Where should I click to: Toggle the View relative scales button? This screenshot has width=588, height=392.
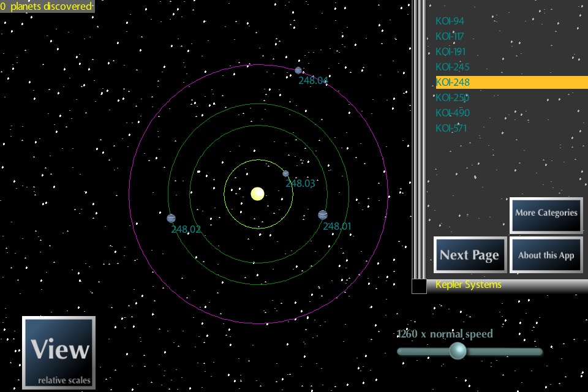click(59, 353)
